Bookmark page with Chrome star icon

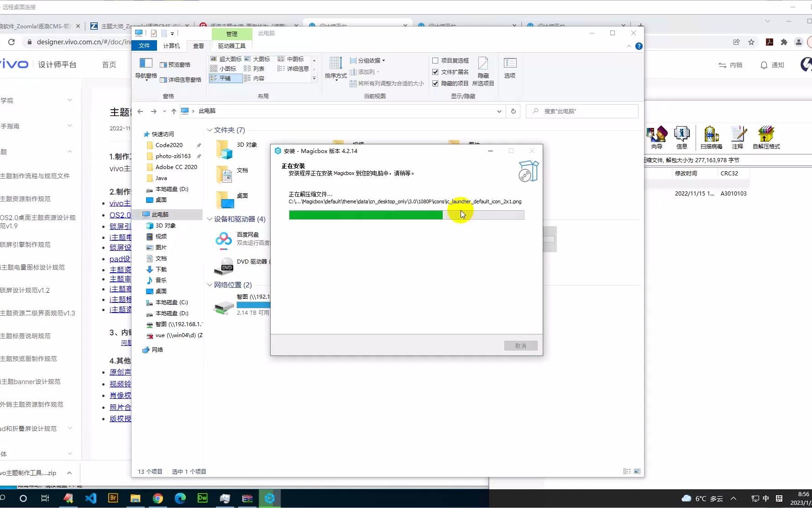coord(751,42)
